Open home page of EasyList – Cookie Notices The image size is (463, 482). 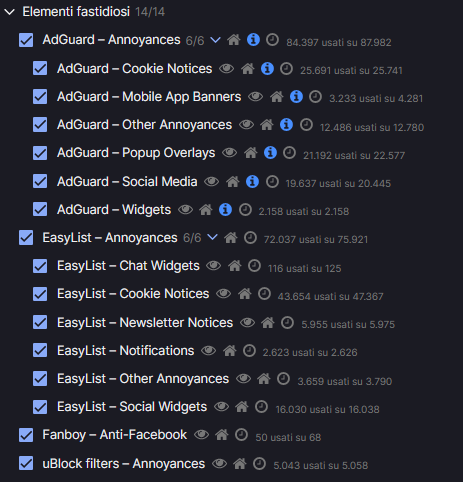click(245, 294)
